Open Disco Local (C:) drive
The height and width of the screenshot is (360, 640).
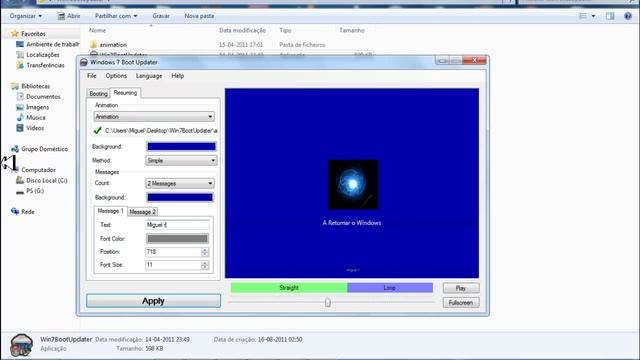click(47, 180)
